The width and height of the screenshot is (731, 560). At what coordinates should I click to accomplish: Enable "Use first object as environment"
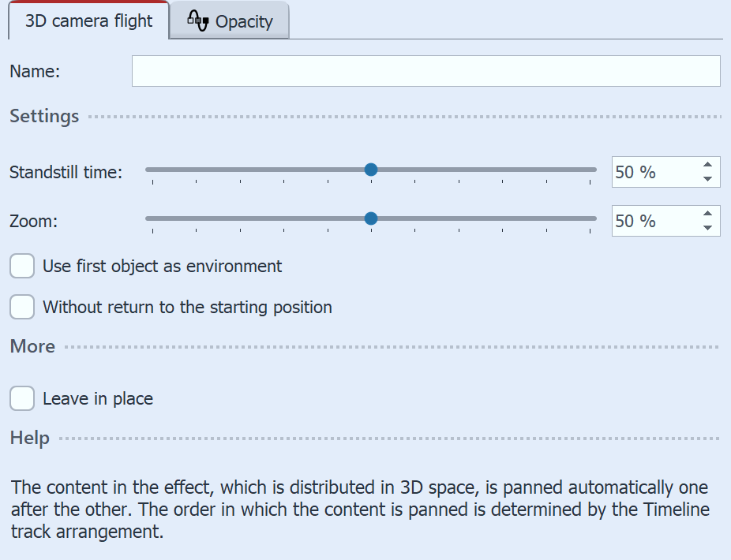coord(21,266)
